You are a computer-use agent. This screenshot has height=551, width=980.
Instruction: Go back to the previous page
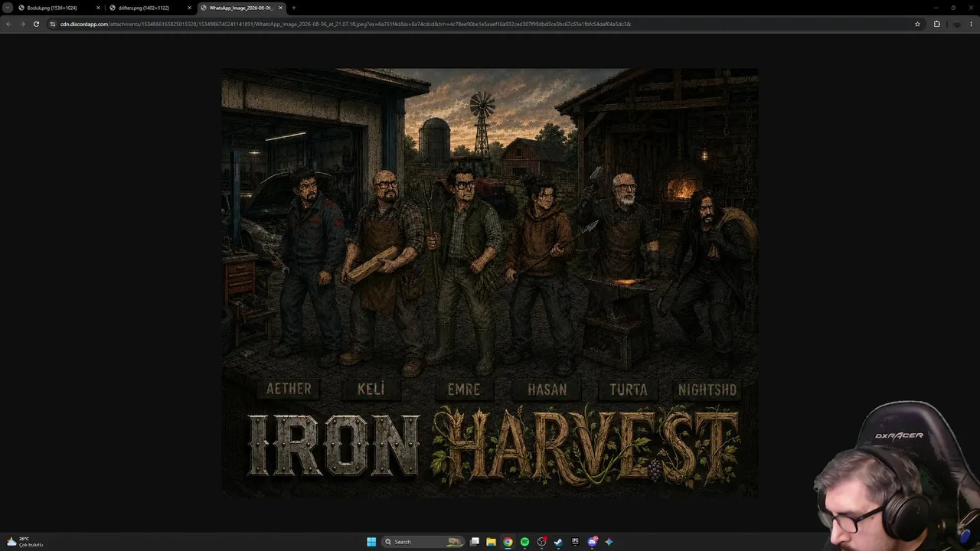(8, 24)
